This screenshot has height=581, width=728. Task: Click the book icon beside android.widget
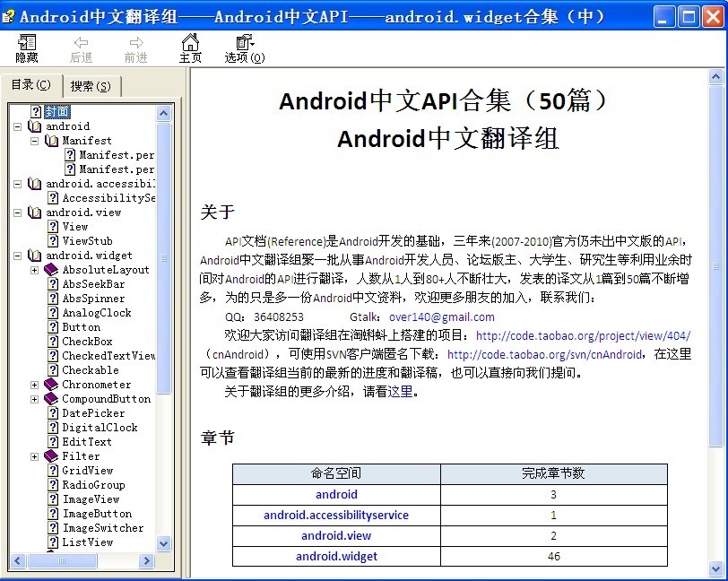36,256
